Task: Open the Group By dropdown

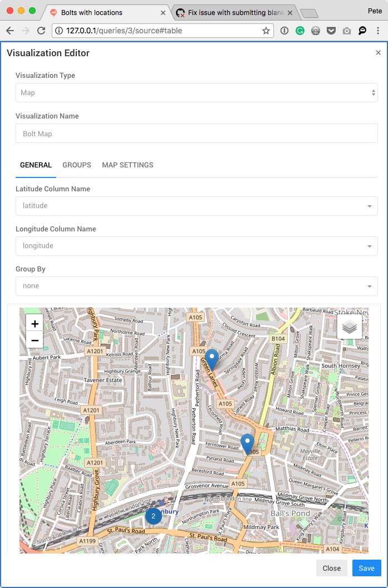Action: pyautogui.click(x=197, y=286)
